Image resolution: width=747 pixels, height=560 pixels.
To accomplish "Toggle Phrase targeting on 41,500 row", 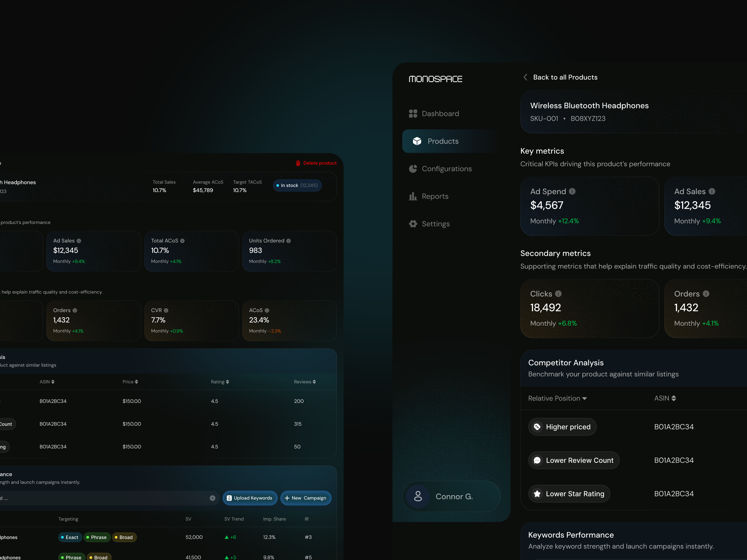I will (71, 557).
